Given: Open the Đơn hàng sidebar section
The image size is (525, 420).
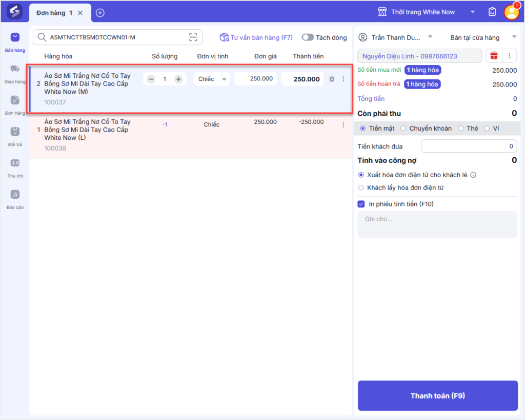Looking at the screenshot, I should [15, 106].
